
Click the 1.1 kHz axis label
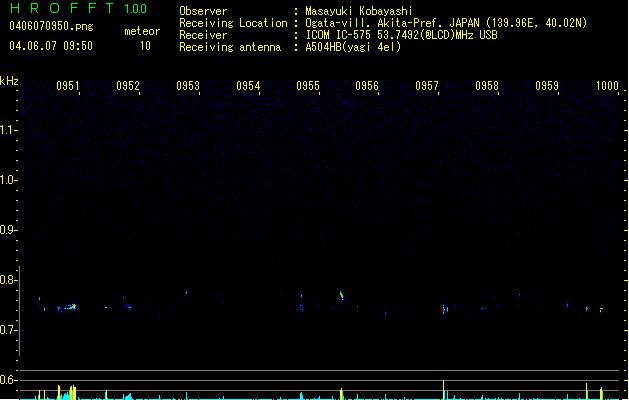(9, 130)
